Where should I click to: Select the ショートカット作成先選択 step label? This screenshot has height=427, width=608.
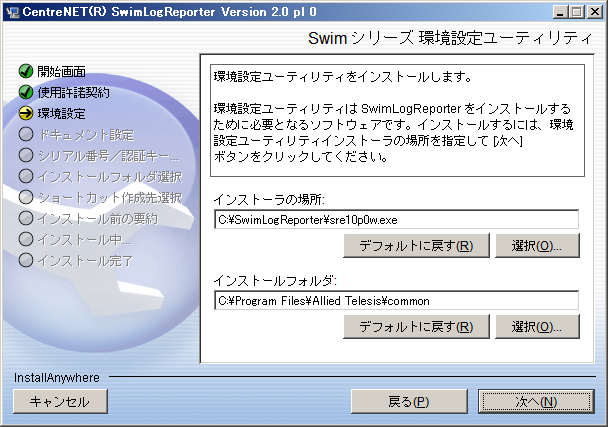(110, 197)
